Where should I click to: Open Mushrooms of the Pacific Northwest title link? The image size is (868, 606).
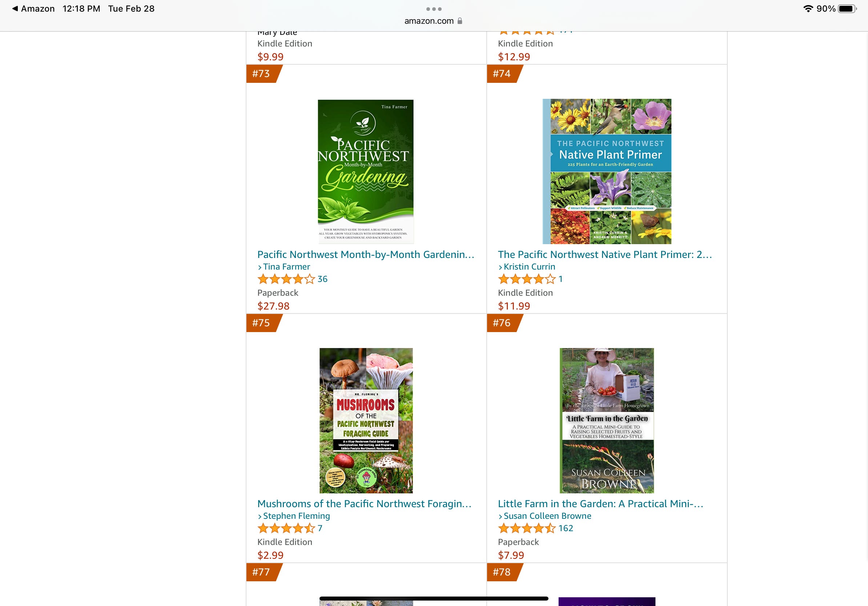365,504
